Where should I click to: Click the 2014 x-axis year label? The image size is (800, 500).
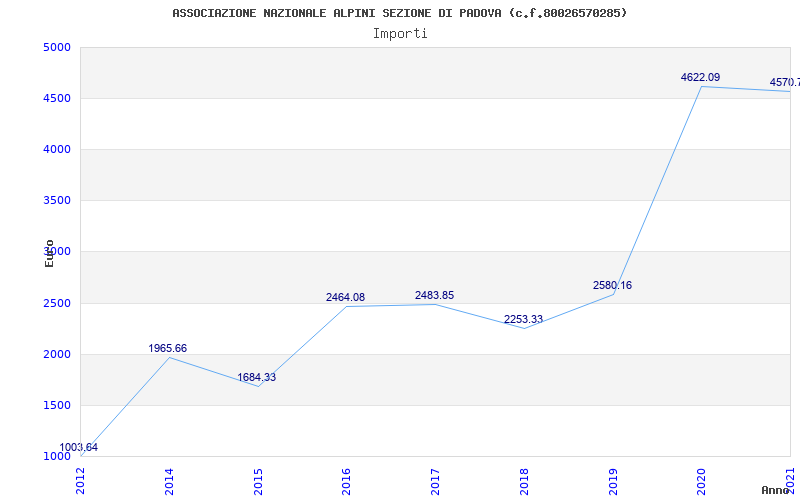click(169, 482)
